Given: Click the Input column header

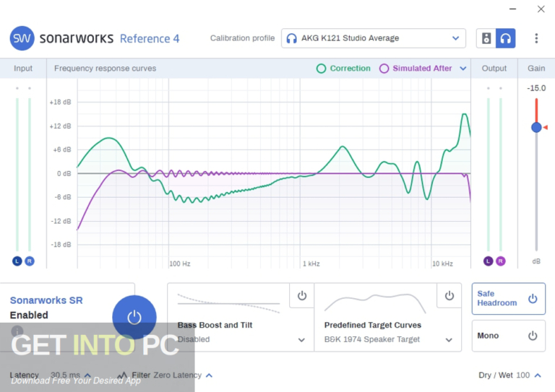Looking at the screenshot, I should [23, 68].
